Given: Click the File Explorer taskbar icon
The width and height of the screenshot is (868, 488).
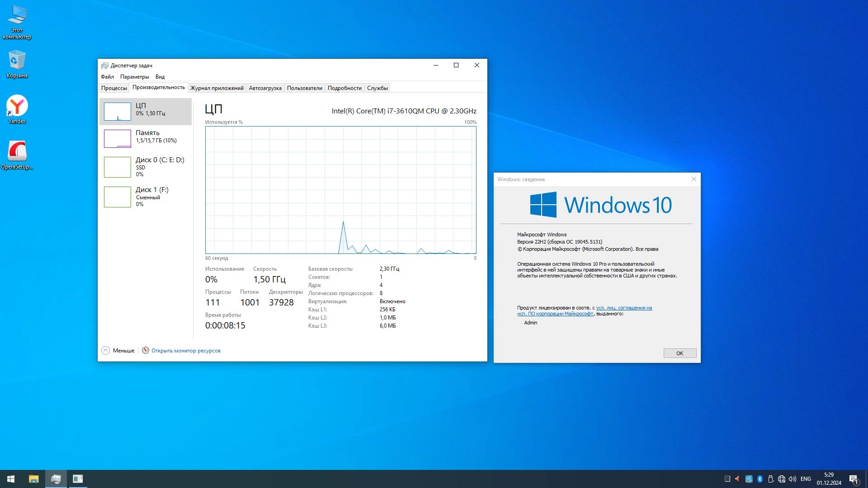Looking at the screenshot, I should 34,479.
